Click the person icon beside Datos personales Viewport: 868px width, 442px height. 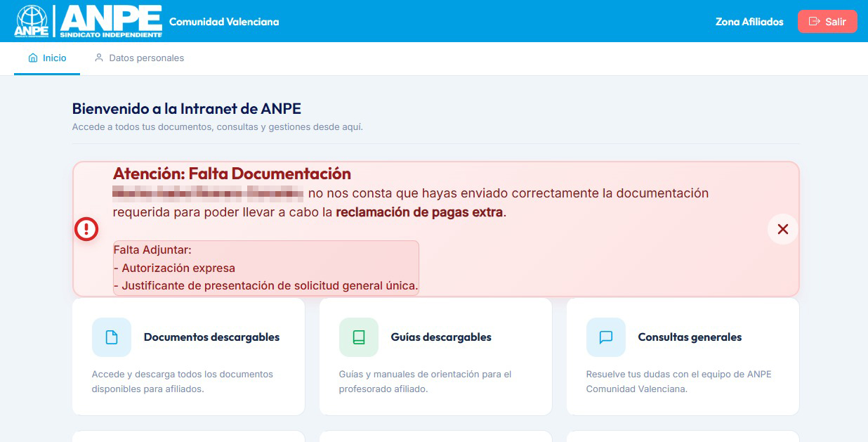pos(99,58)
